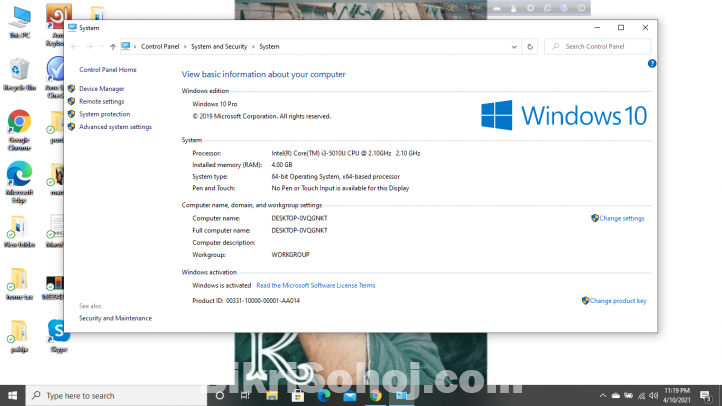The image size is (722, 406).
Task: Open File Explorer from taskbar
Action: 272,395
